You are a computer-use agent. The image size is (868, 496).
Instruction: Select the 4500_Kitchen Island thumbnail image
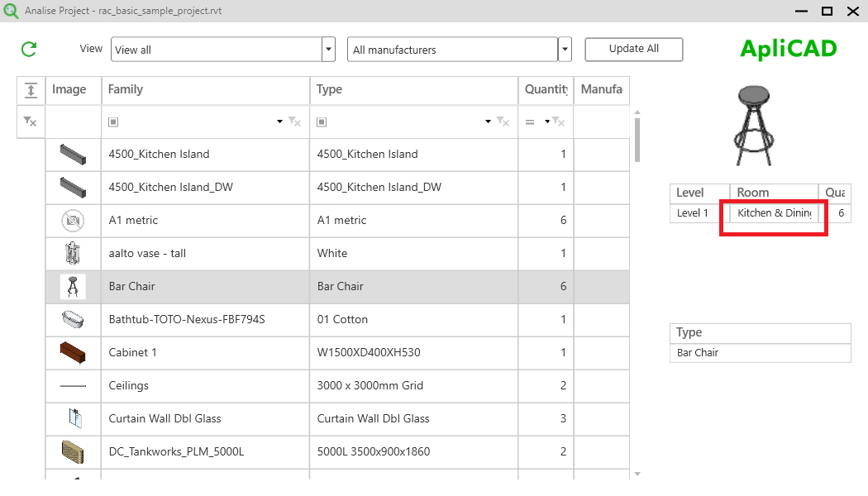click(73, 154)
